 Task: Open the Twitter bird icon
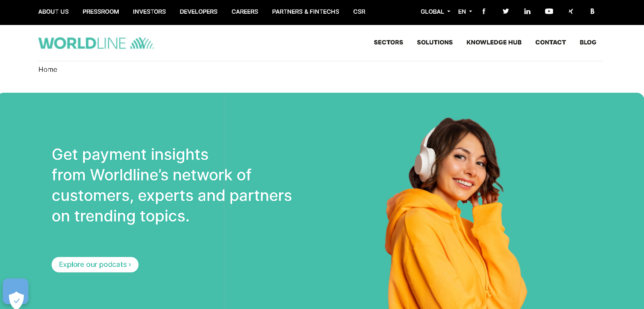pos(506,11)
